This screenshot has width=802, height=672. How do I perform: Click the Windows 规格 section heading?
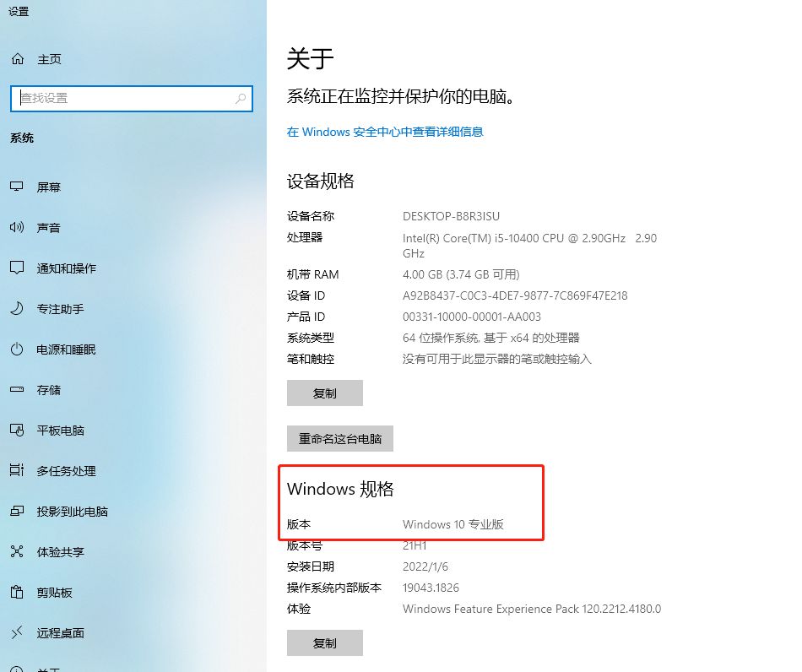tap(340, 489)
